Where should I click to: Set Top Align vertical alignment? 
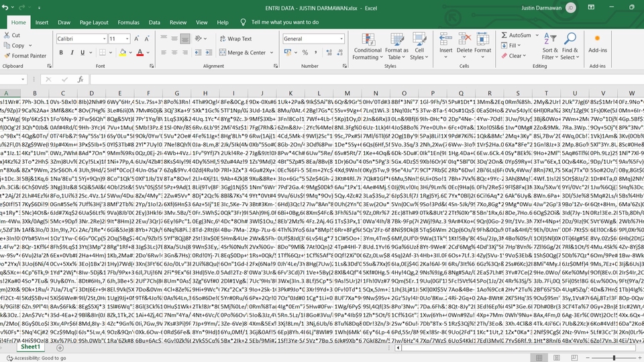164,39
